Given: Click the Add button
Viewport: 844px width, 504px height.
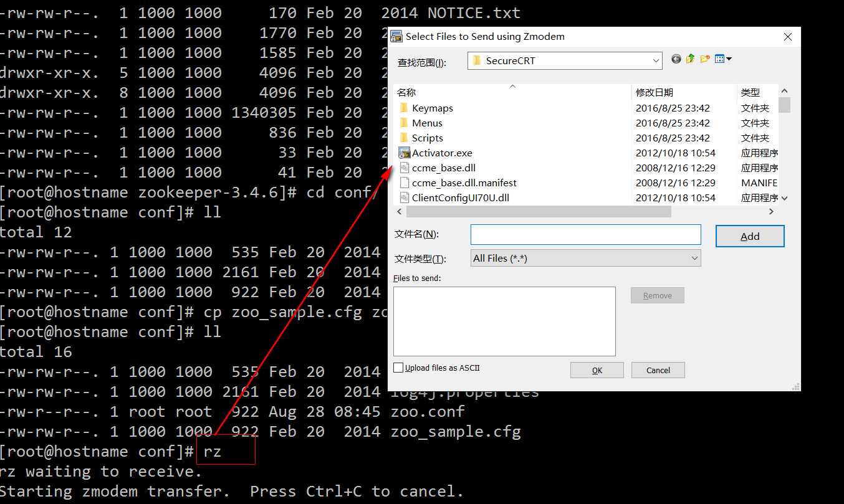Looking at the screenshot, I should tap(750, 236).
